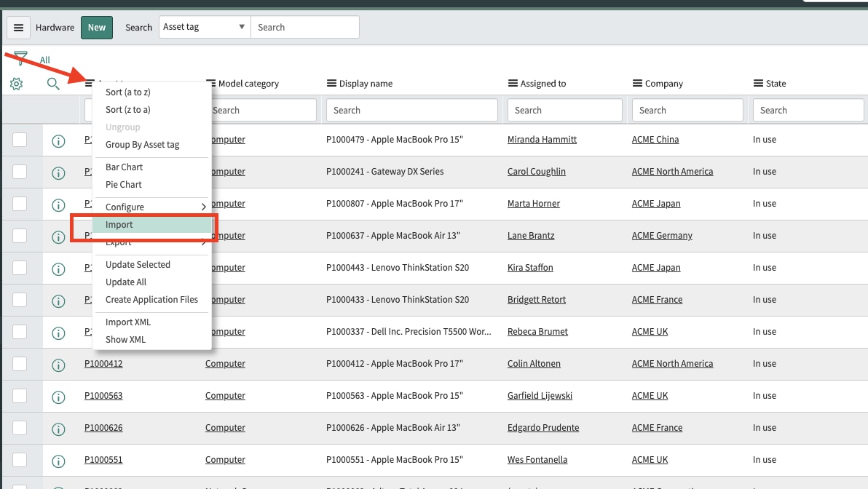This screenshot has height=489, width=868.
Task: Select checkbox for Lane Brantz row
Action: coord(20,236)
